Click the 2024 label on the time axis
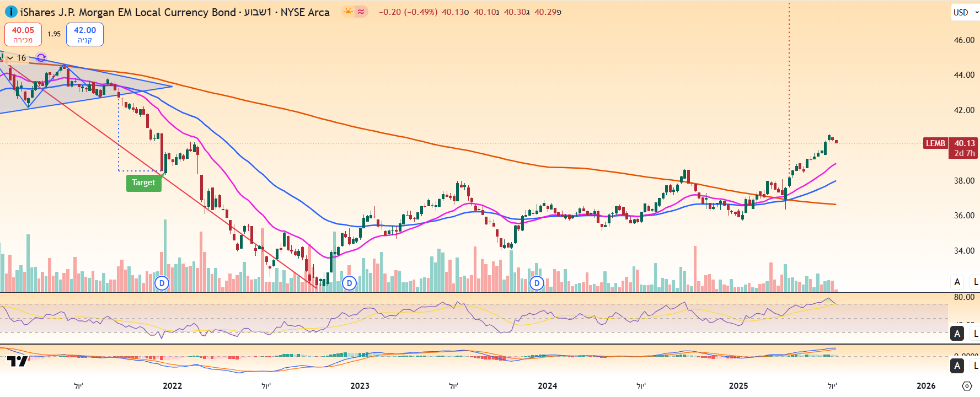Screen dimensions: 980x397 click(x=548, y=386)
